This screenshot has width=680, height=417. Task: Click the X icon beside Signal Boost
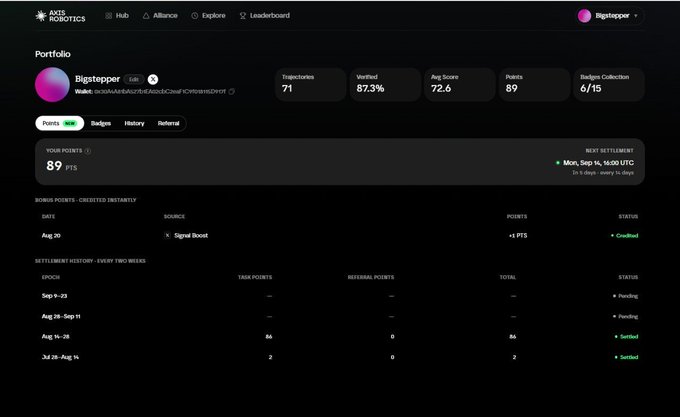(167, 235)
